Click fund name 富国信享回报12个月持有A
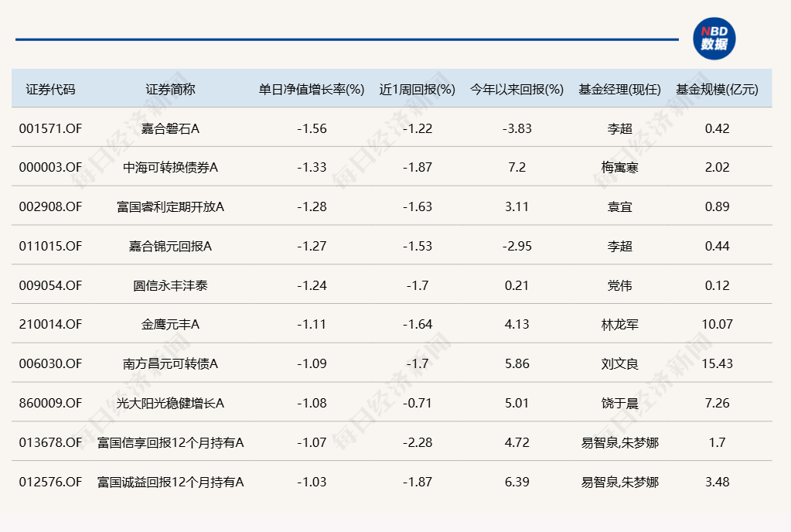This screenshot has height=532, width=791. coord(171,442)
